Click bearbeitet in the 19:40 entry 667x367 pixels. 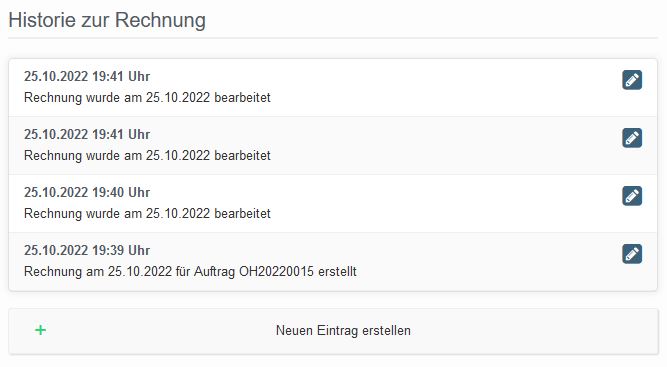coord(242,213)
